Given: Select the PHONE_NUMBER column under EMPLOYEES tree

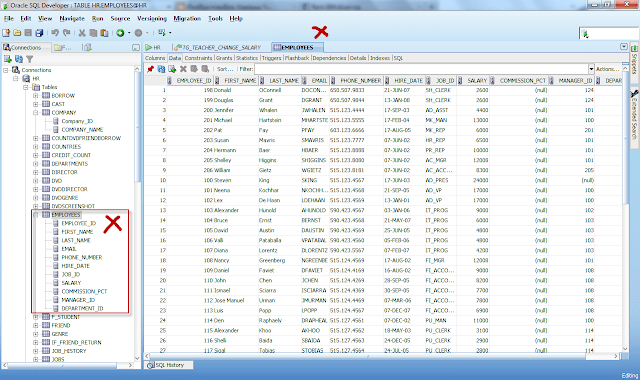Looking at the screenshot, I should tap(82, 257).
